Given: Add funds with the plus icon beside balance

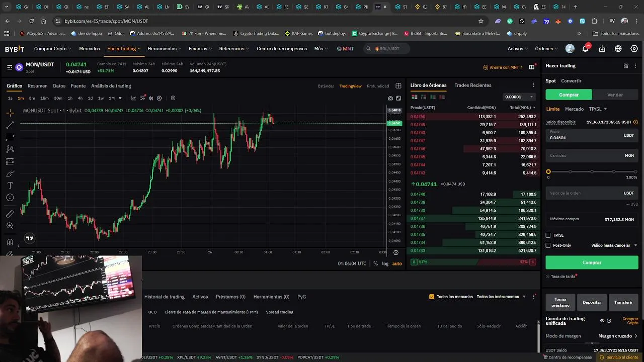Looking at the screenshot, I should [x=635, y=122].
